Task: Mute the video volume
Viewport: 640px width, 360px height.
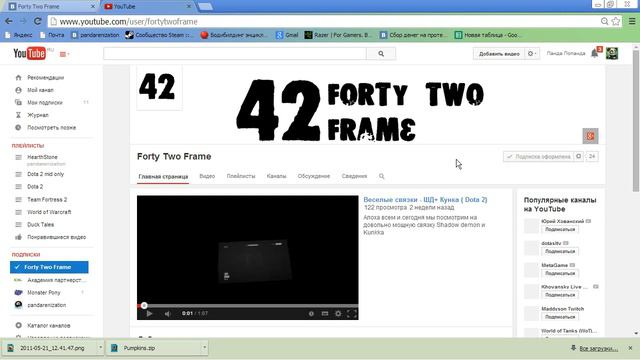Action: coord(167,313)
